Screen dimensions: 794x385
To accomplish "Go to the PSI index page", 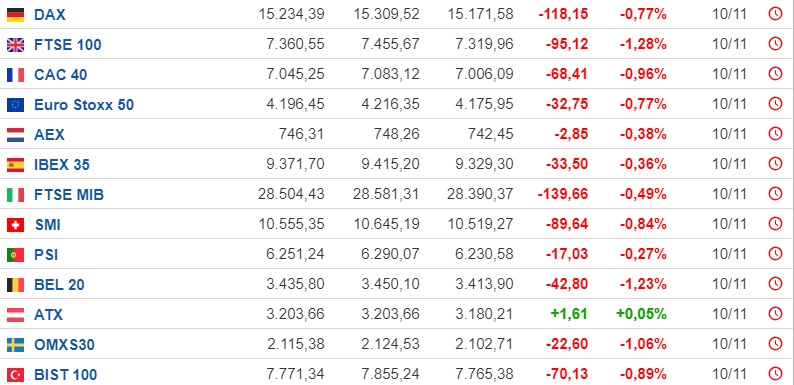I will pos(46,255).
